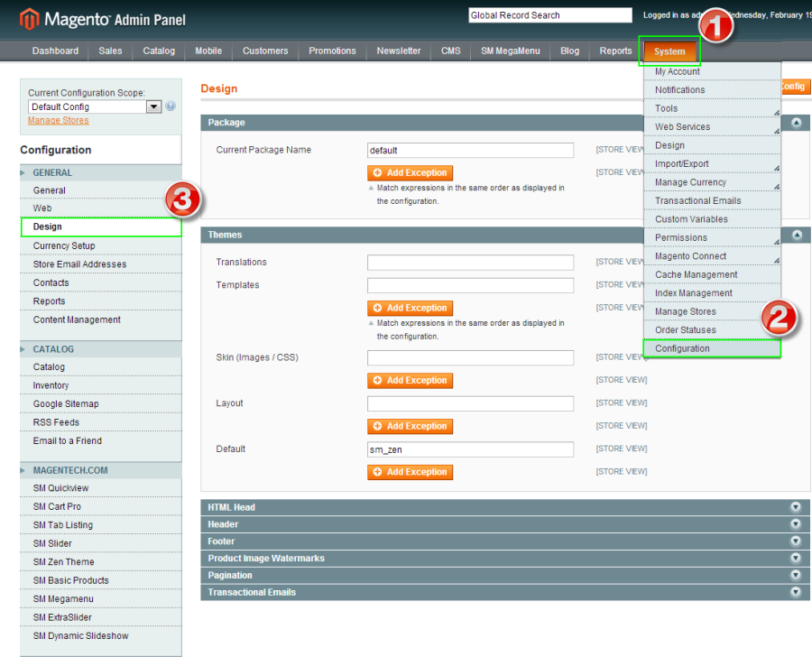Open the Newsletter menu

click(x=399, y=51)
